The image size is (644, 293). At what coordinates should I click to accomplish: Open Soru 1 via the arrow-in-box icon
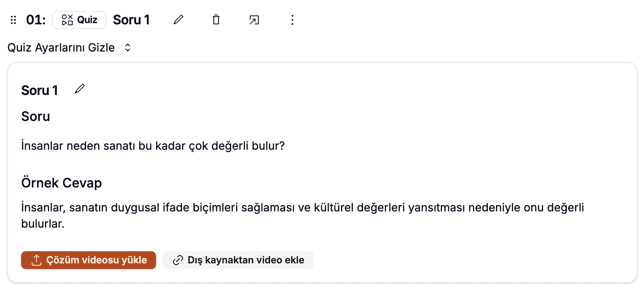pos(254,20)
